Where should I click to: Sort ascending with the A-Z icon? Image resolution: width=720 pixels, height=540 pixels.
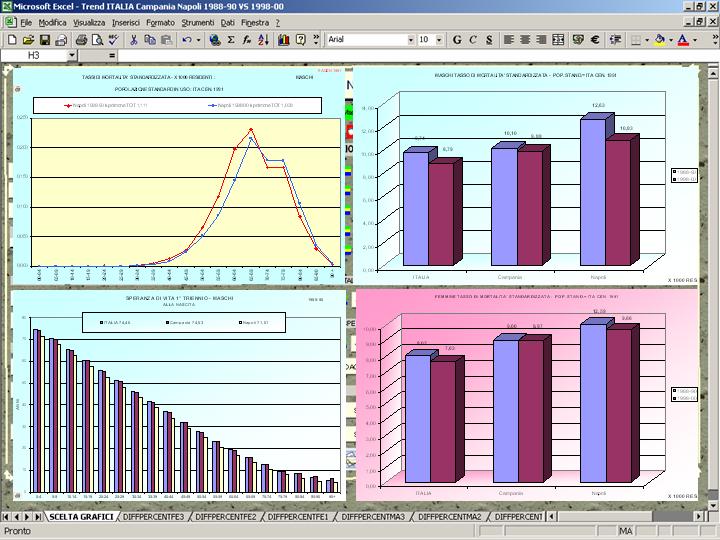click(x=263, y=40)
